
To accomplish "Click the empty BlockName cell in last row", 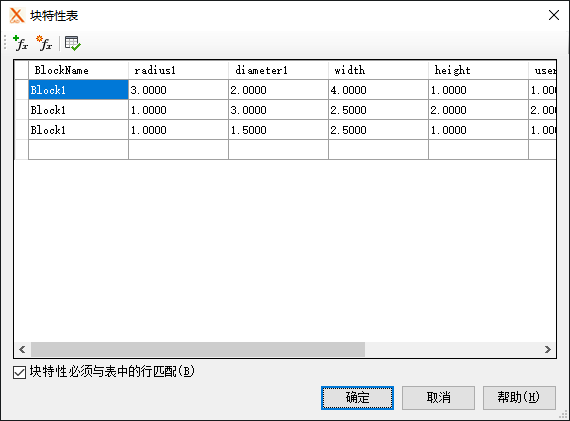I will [x=78, y=150].
